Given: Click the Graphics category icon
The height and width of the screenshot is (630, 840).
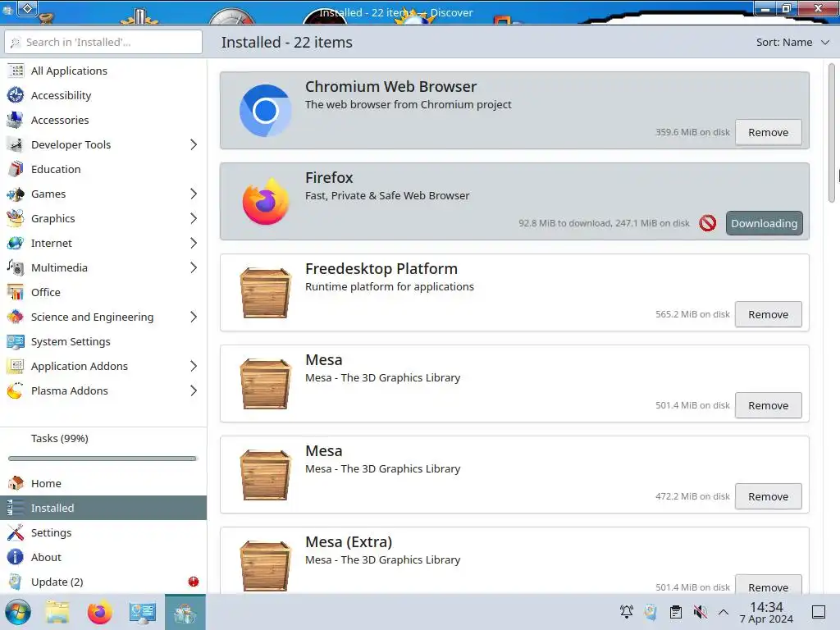Looking at the screenshot, I should click(x=16, y=218).
